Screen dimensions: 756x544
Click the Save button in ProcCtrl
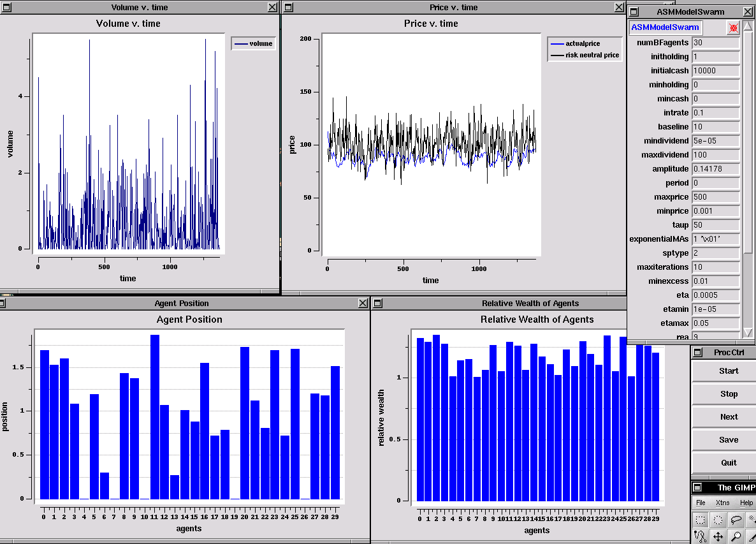point(729,440)
